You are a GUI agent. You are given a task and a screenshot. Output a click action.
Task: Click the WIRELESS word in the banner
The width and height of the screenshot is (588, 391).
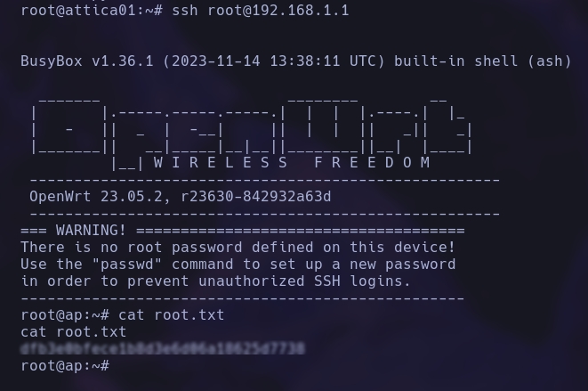tap(221, 162)
